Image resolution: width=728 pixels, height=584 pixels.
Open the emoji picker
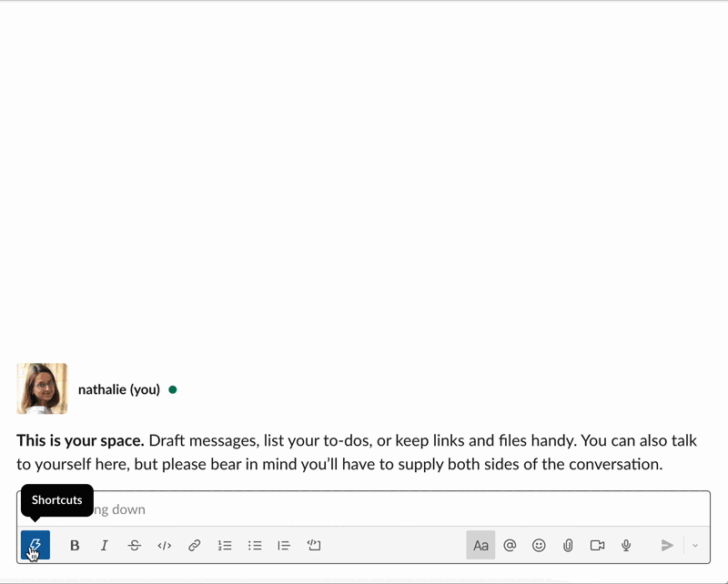point(539,545)
